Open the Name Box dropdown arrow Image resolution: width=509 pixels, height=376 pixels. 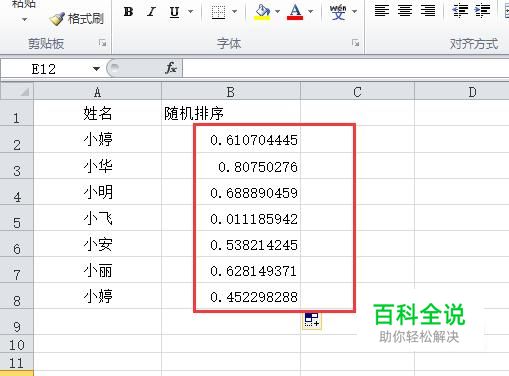[x=96, y=69]
